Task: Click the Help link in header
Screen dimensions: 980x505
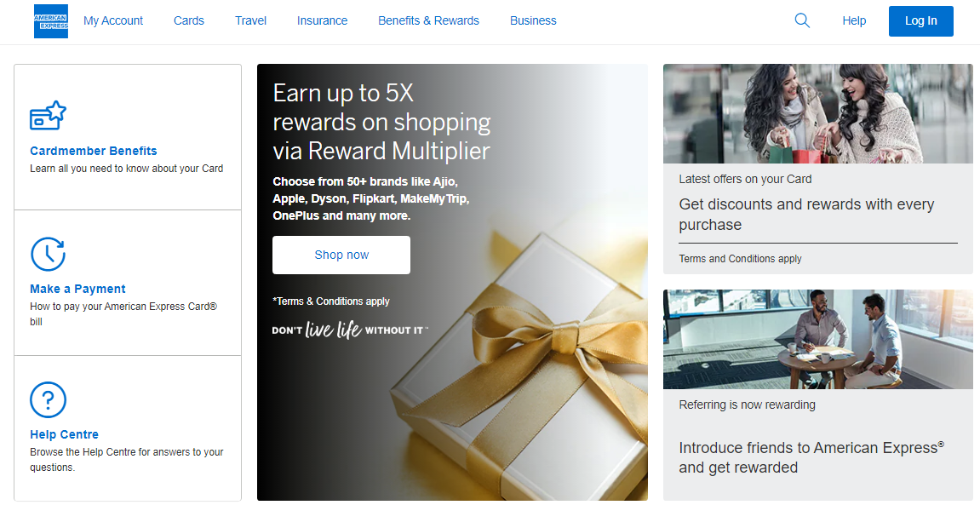Action: [x=854, y=20]
